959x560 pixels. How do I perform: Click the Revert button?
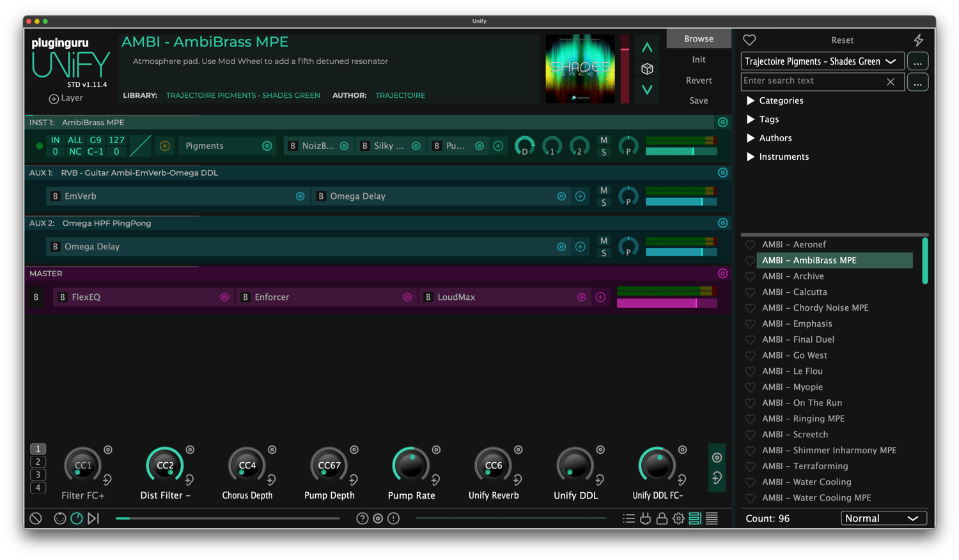tap(698, 81)
